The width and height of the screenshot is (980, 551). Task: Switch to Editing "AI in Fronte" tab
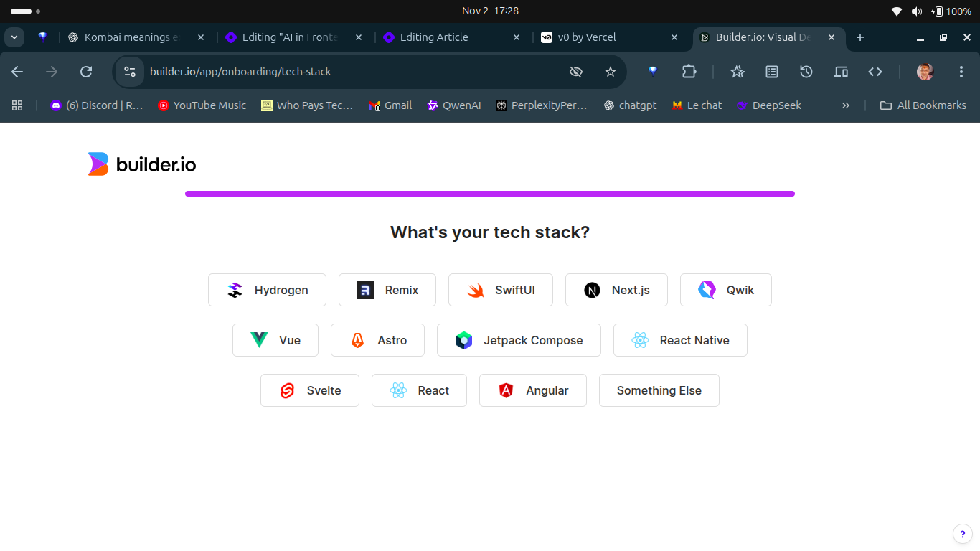point(294,37)
